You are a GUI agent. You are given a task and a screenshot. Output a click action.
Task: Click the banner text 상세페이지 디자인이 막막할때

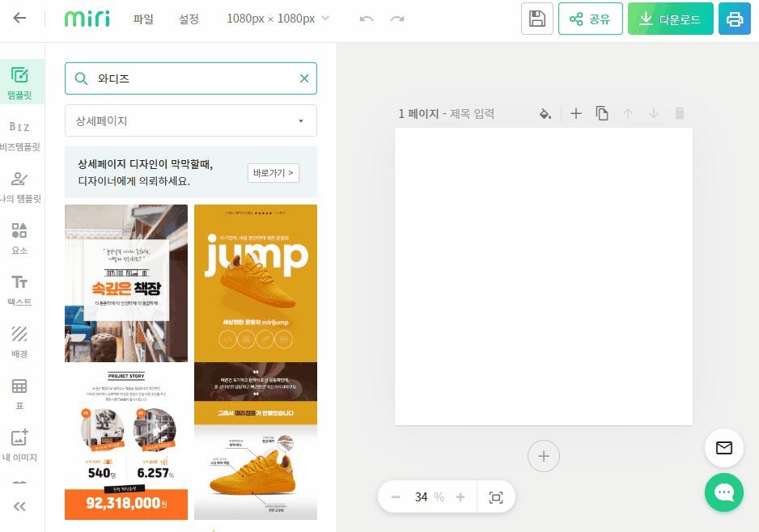pos(146,164)
